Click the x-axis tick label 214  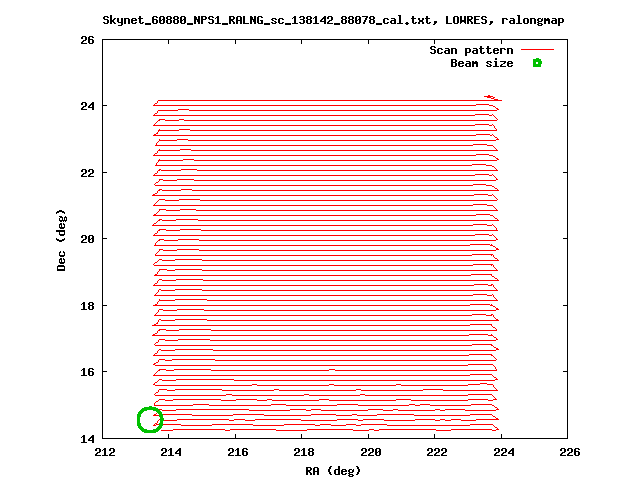click(171, 452)
